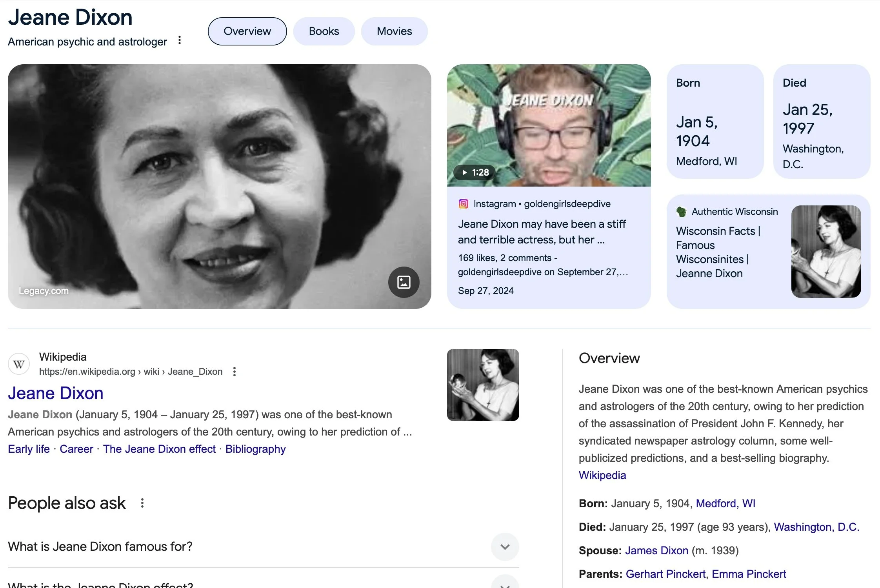The height and width of the screenshot is (588, 880).
Task: Follow the James Dixon spouse link
Action: [656, 550]
